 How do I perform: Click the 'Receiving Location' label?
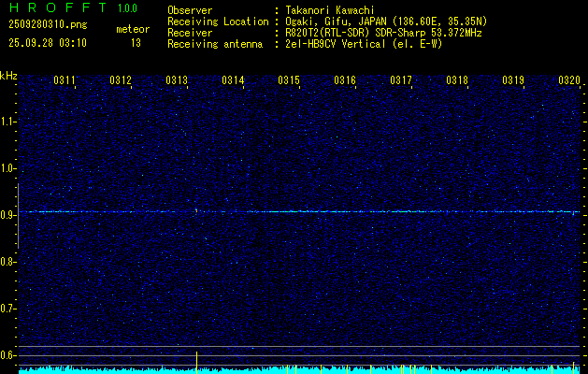point(218,22)
